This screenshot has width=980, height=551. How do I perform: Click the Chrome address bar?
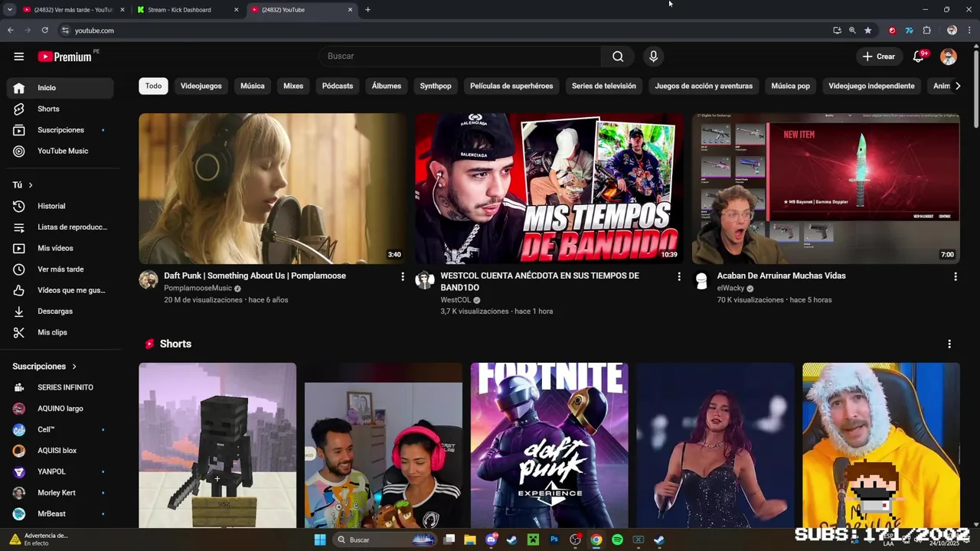pos(444,31)
